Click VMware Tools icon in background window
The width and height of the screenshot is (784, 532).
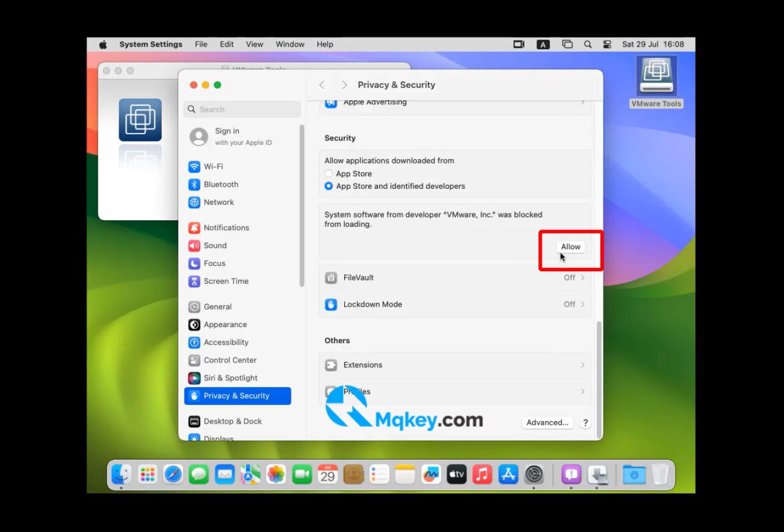click(x=140, y=120)
